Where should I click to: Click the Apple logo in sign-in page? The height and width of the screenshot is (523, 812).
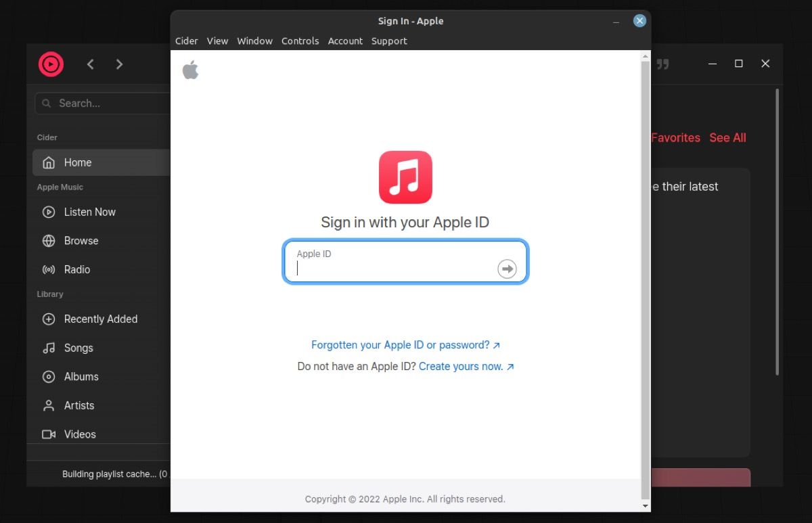[x=191, y=70]
